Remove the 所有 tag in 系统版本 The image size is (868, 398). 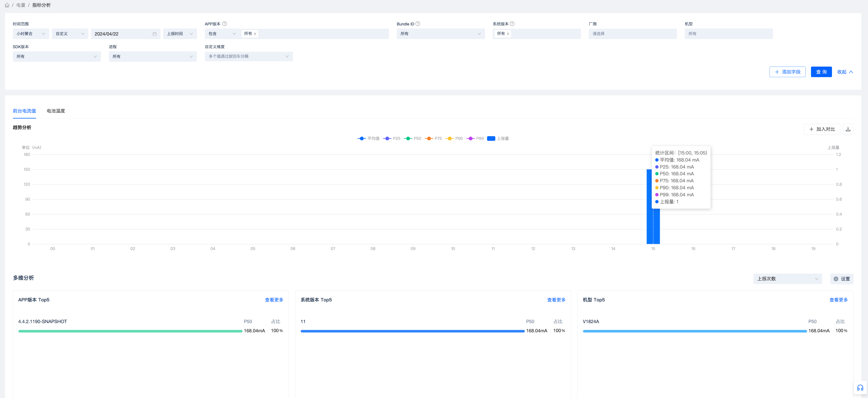tap(508, 34)
